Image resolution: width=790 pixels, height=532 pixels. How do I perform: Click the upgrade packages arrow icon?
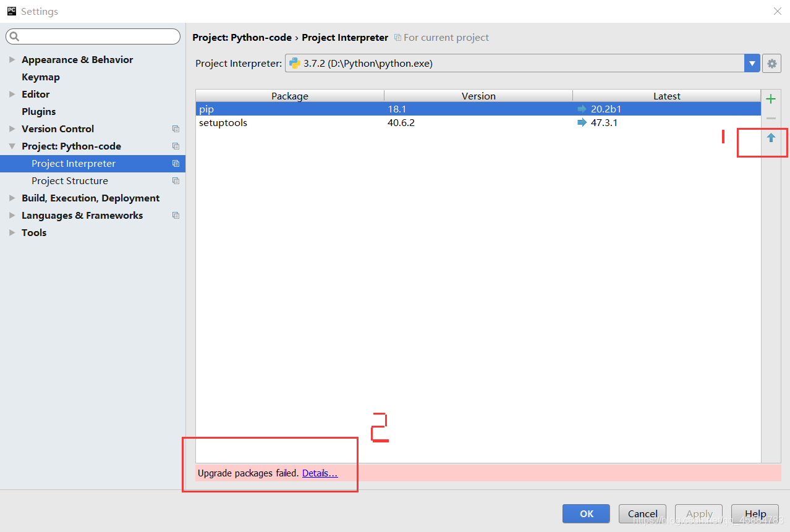click(x=770, y=138)
